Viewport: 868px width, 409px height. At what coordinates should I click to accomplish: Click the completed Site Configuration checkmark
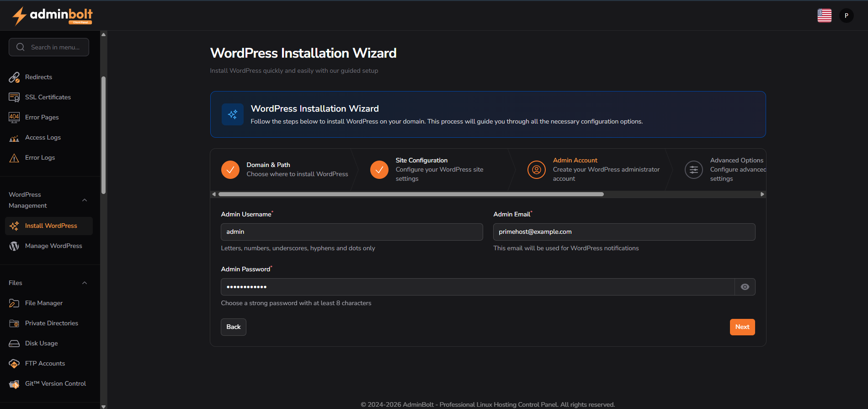379,170
